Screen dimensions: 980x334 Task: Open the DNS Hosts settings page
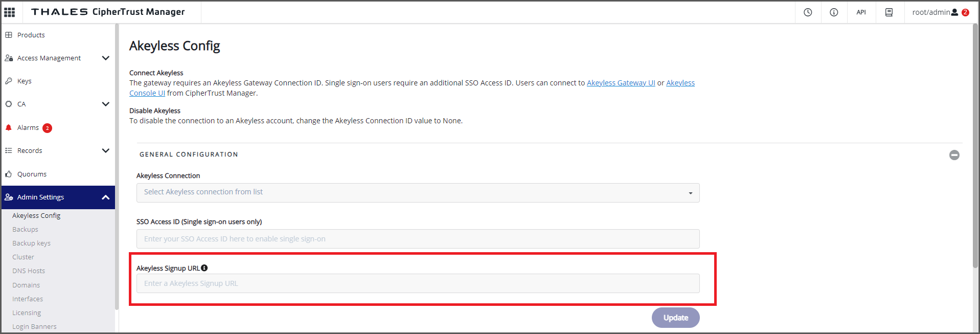click(29, 271)
